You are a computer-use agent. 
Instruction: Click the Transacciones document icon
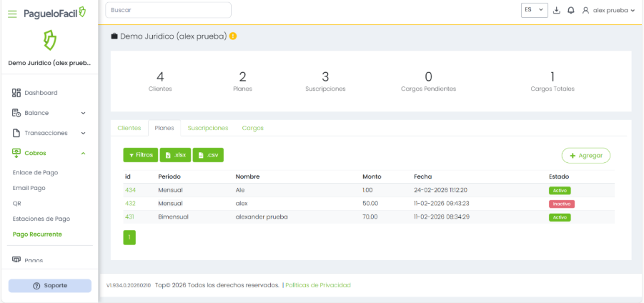[x=16, y=133]
